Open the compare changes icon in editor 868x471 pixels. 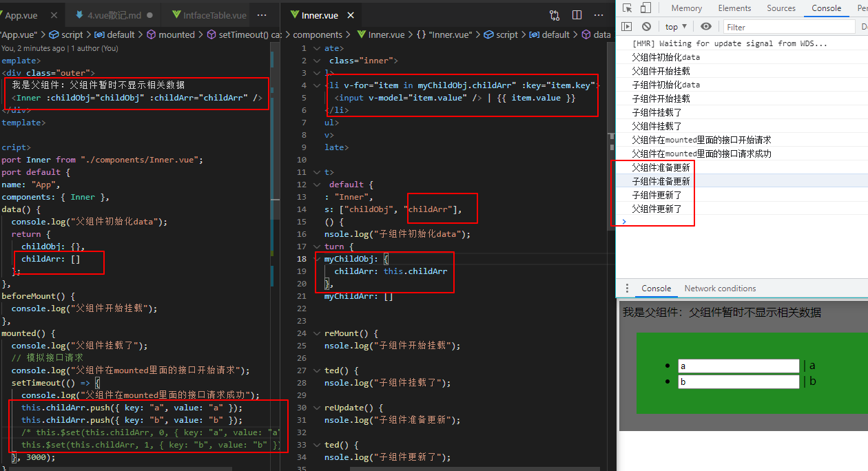tap(555, 15)
